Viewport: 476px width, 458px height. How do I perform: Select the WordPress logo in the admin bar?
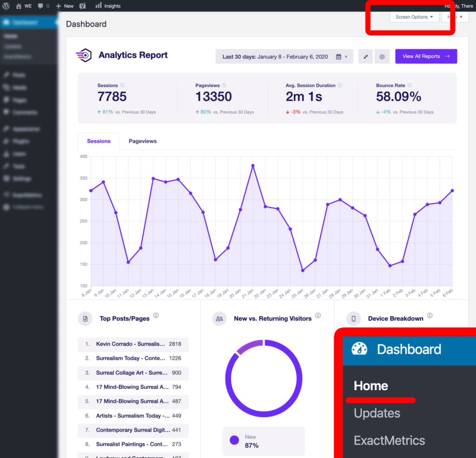coord(6,6)
